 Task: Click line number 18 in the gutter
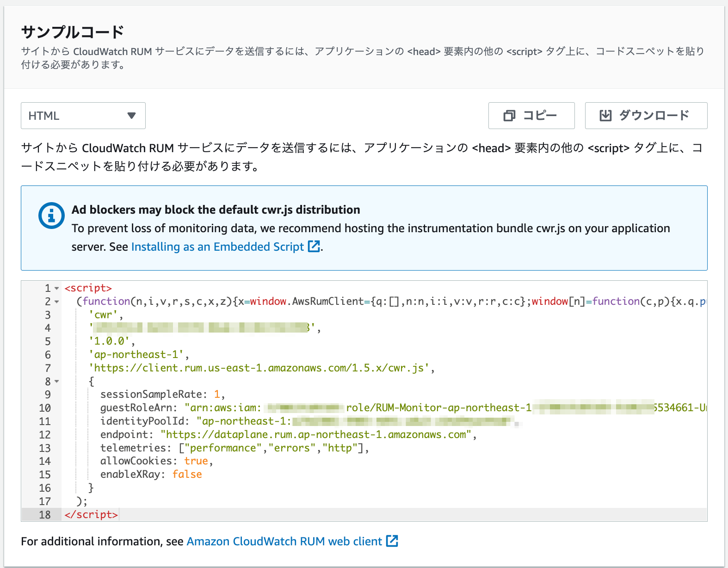point(45,514)
